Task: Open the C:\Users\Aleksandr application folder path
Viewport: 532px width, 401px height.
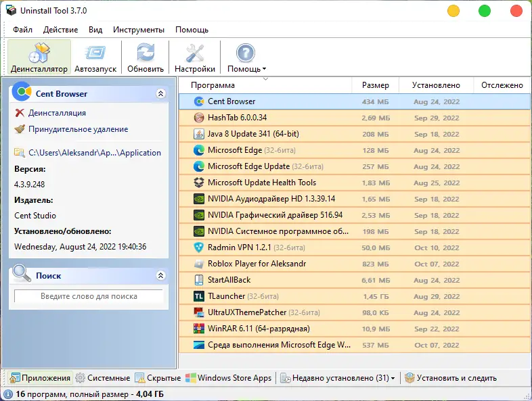Action: point(95,153)
